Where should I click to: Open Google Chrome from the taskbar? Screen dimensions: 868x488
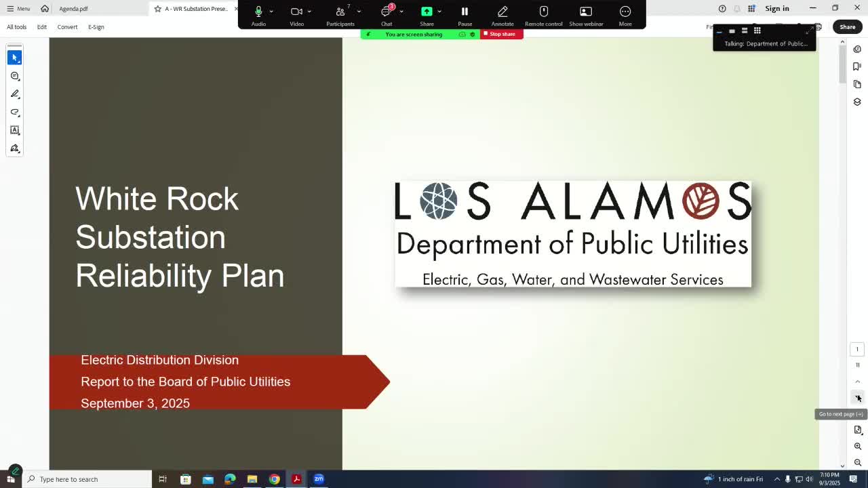pyautogui.click(x=275, y=479)
